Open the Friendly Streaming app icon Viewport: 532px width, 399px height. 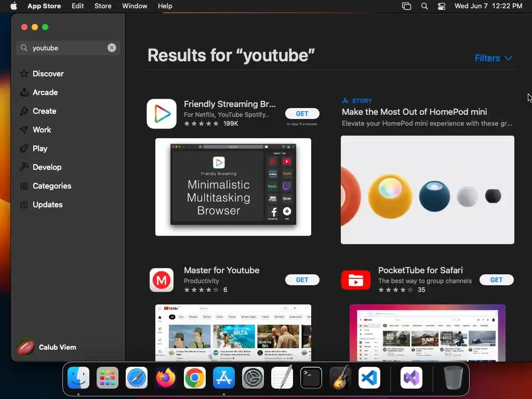(162, 114)
